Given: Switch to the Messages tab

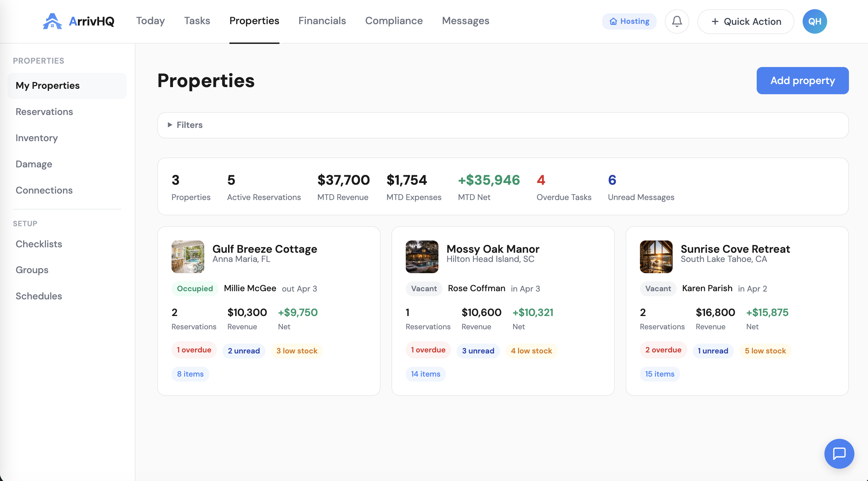Looking at the screenshot, I should 465,21.
